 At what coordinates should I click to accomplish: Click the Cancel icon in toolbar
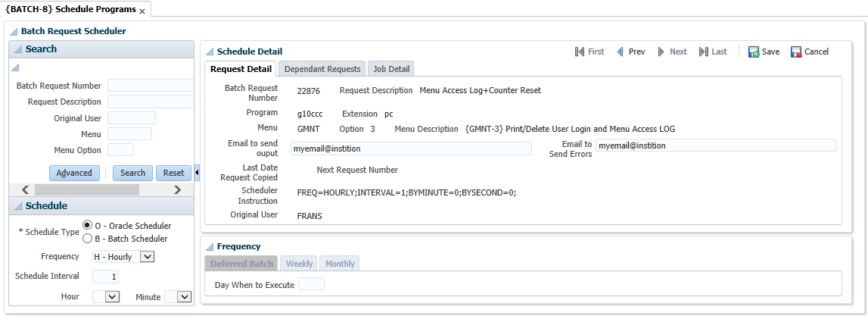796,52
